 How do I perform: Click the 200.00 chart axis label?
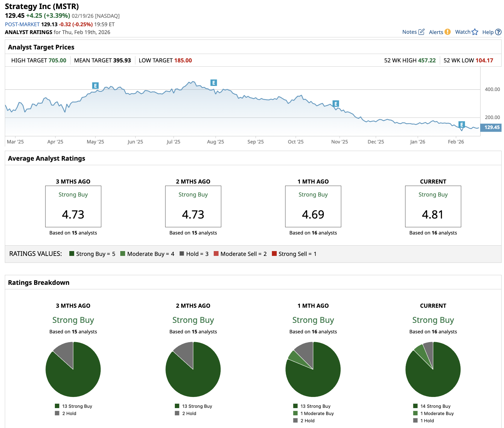click(492, 117)
